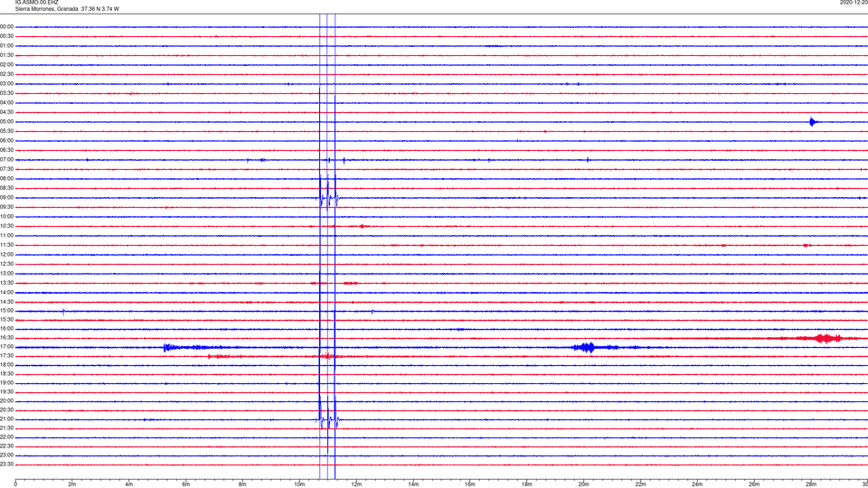Select the 01:30 trace time label

tap(6, 55)
